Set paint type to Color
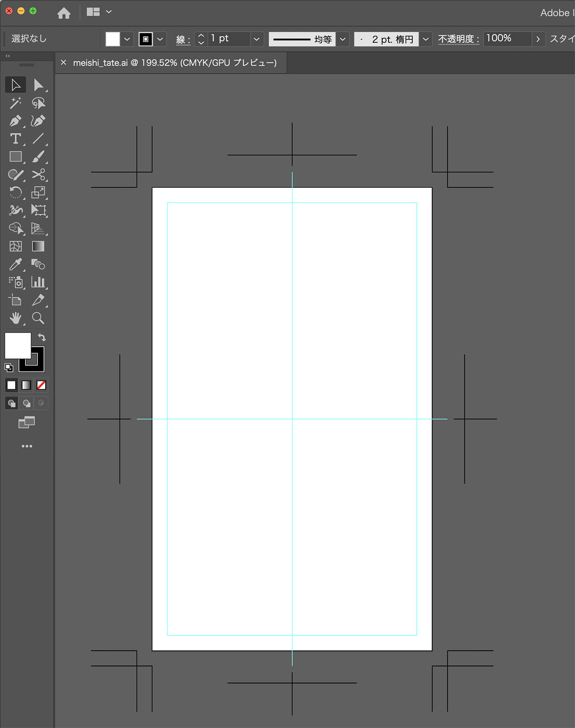Viewport: 575px width, 728px height. 12,385
